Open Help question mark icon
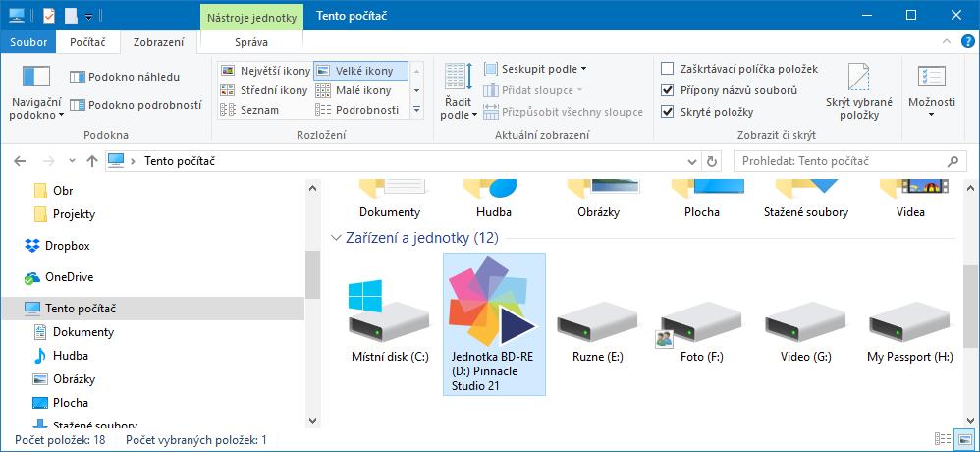 [x=966, y=42]
